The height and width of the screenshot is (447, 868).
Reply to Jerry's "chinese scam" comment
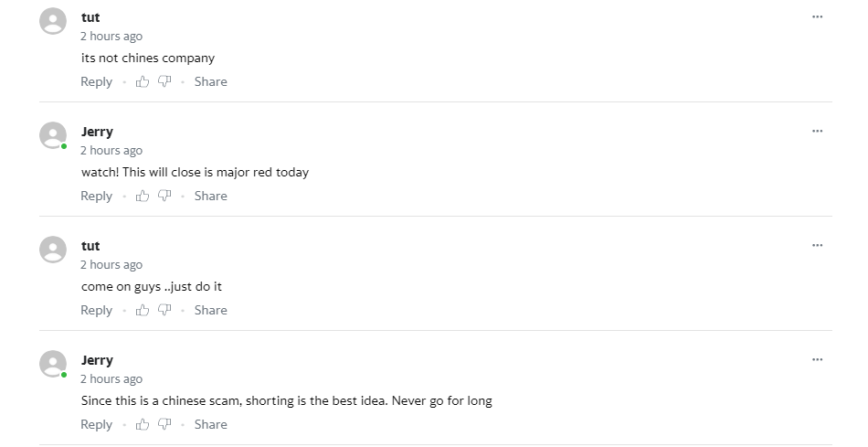(x=96, y=424)
